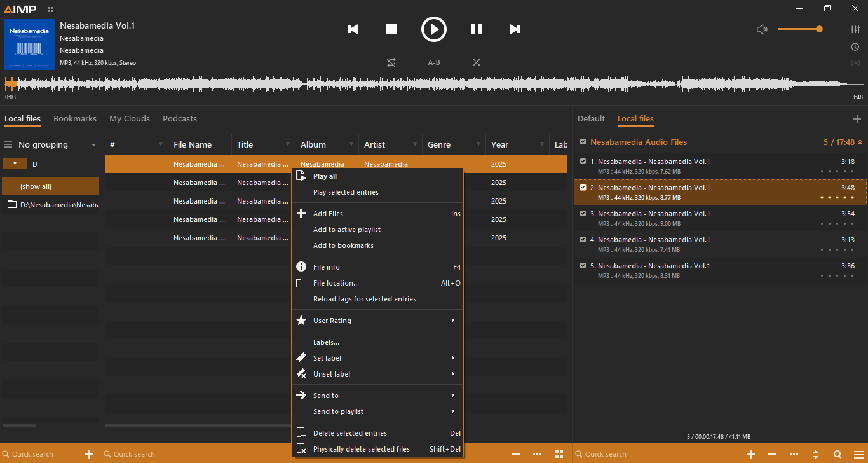Image resolution: width=868 pixels, height=463 pixels.
Task: Click the A-B repeat button
Action: (434, 62)
